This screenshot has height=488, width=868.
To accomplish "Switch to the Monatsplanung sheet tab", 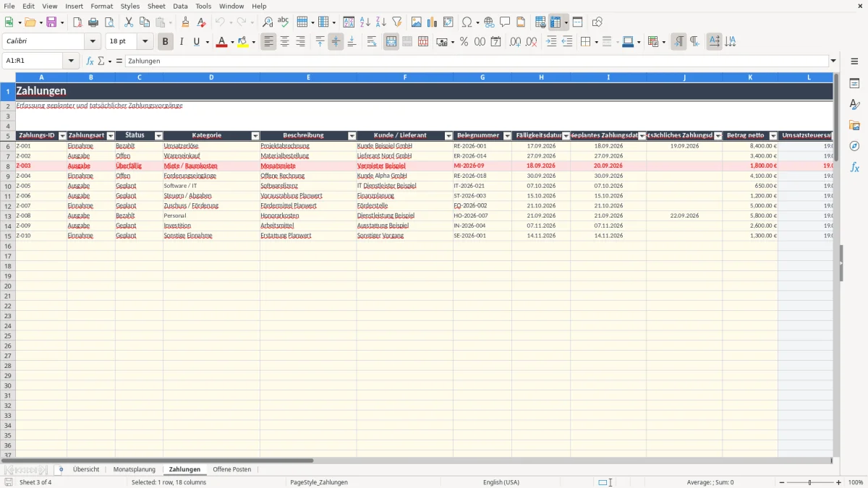I will tap(135, 469).
